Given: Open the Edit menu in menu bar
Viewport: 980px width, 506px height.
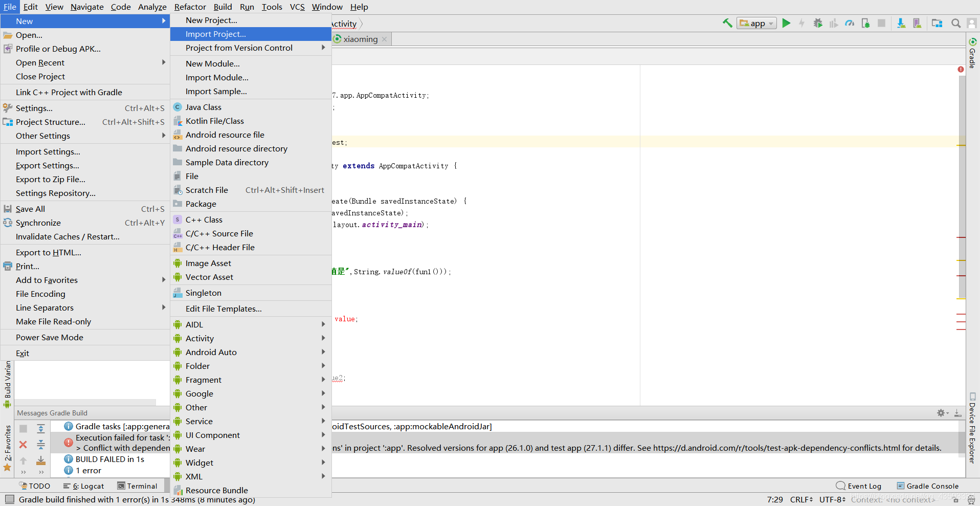Looking at the screenshot, I should pos(30,7).
